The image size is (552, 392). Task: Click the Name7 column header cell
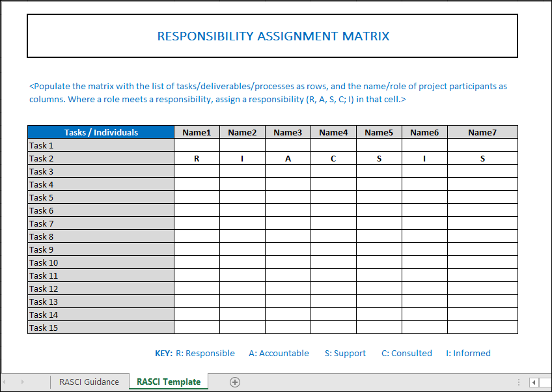[482, 132]
